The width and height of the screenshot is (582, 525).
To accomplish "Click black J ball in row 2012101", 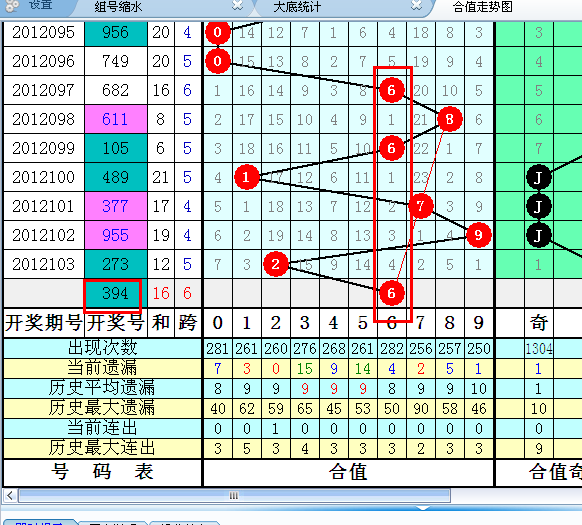I will coord(539,206).
